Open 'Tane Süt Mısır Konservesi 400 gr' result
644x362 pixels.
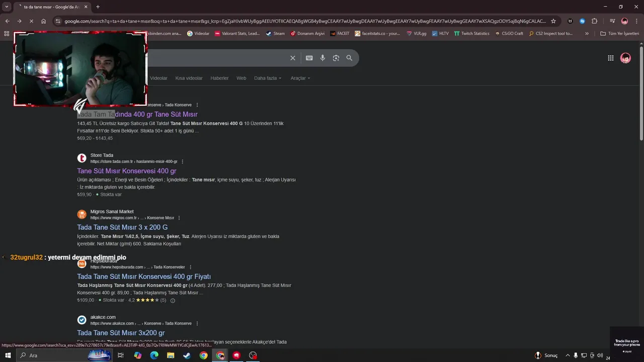click(127, 171)
